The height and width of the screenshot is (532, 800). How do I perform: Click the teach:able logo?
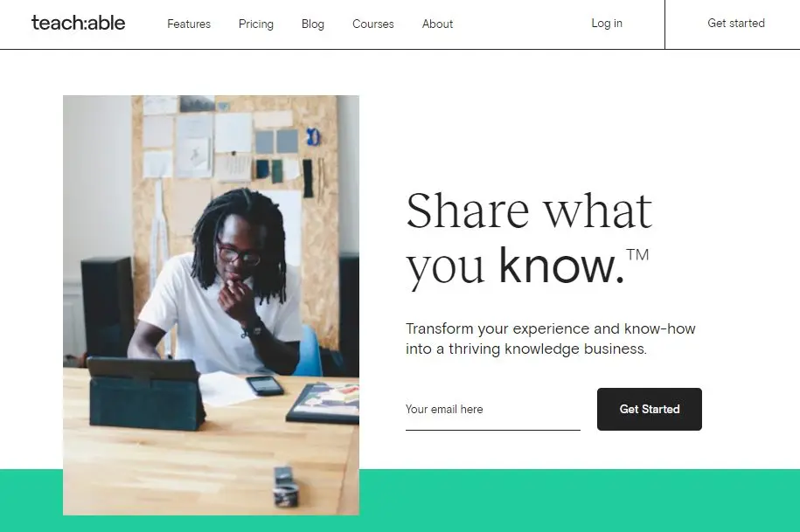[78, 23]
